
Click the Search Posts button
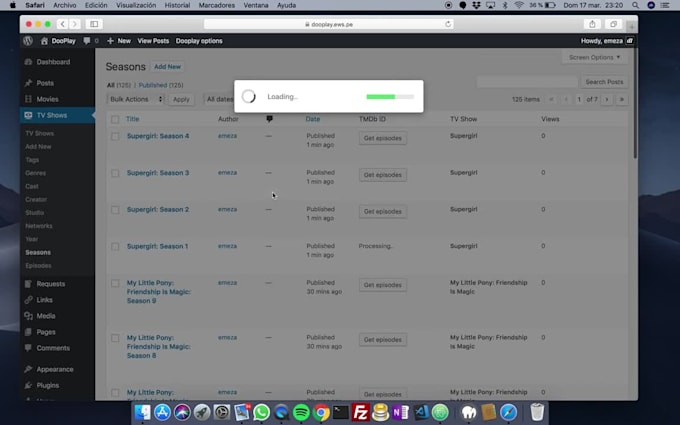pyautogui.click(x=604, y=82)
